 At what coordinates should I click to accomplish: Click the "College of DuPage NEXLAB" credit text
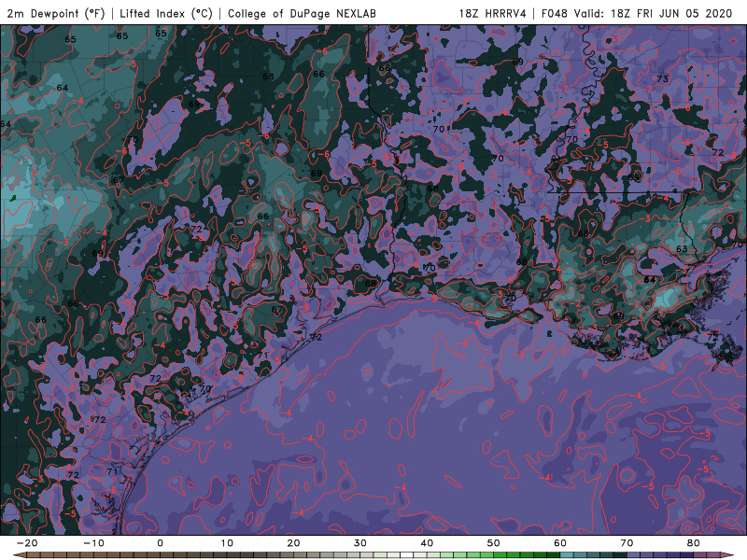[302, 13]
